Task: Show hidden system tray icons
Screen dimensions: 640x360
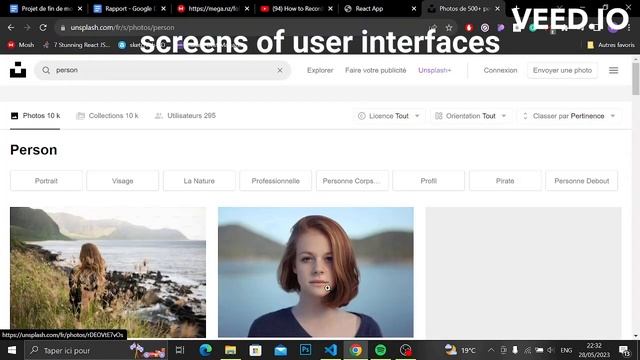Action: tap(491, 350)
